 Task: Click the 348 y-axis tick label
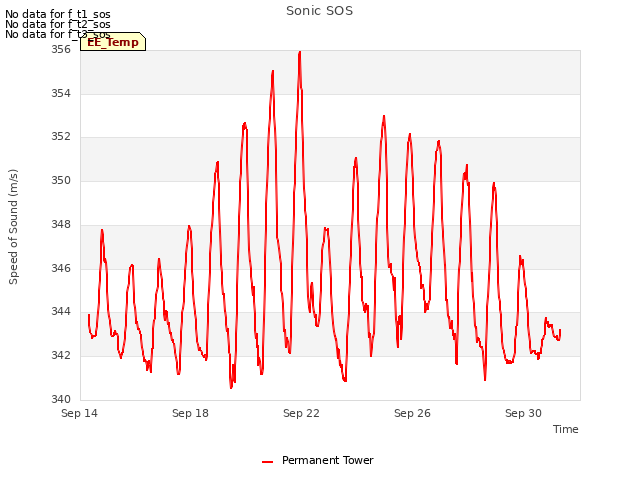click(61, 224)
